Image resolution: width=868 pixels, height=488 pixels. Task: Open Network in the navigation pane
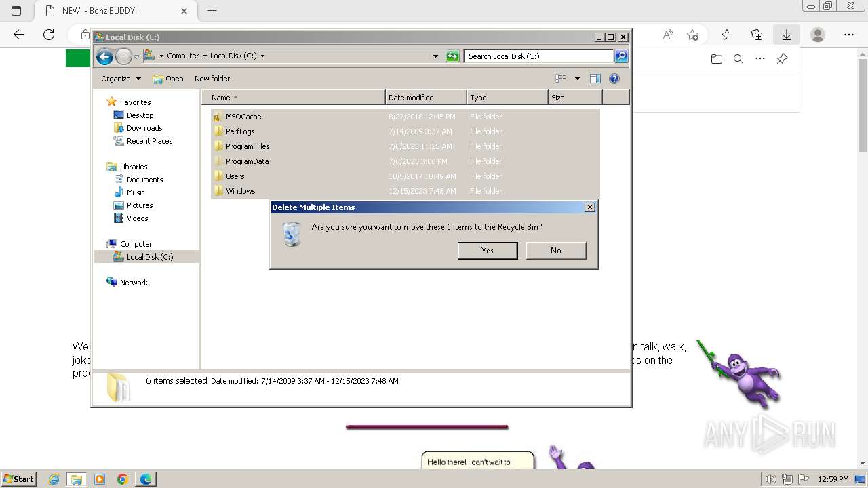coord(134,283)
